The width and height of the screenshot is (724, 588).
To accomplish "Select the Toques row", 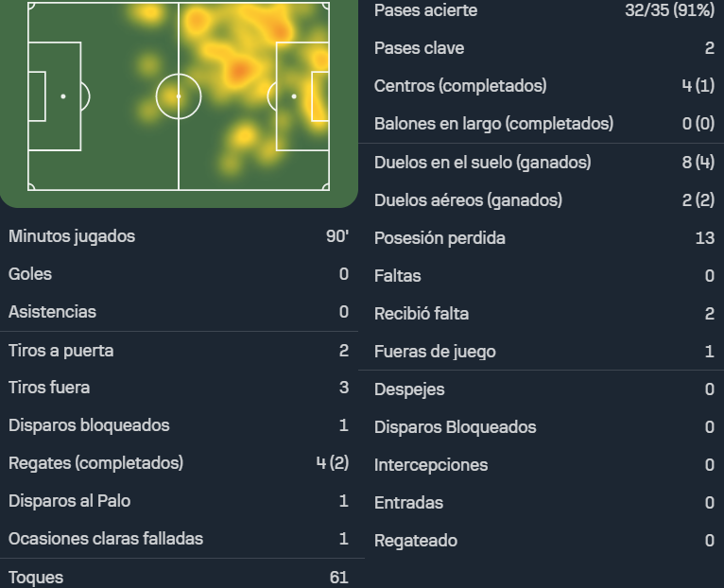I will click(x=179, y=577).
